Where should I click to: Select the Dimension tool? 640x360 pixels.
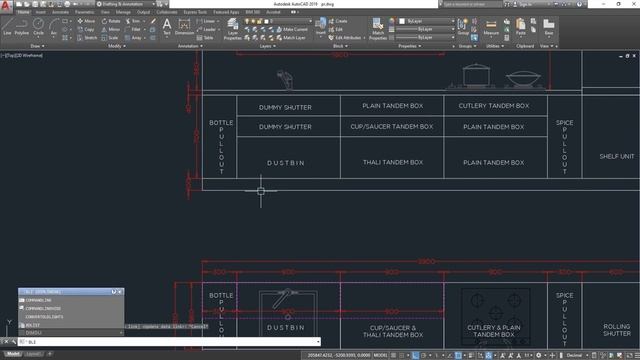click(x=184, y=27)
